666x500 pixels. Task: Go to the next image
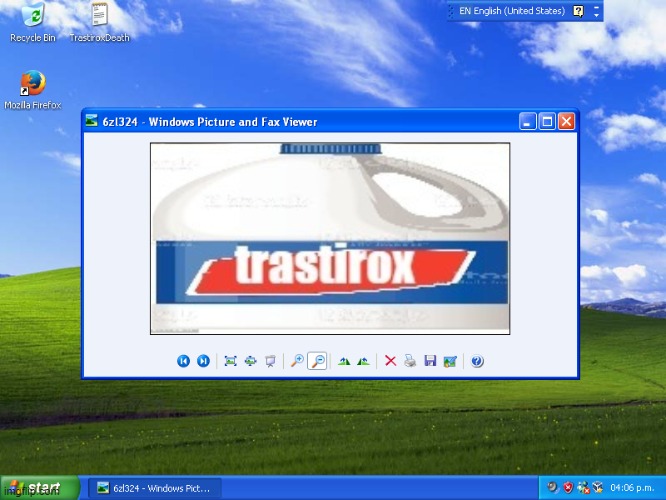coord(203,361)
